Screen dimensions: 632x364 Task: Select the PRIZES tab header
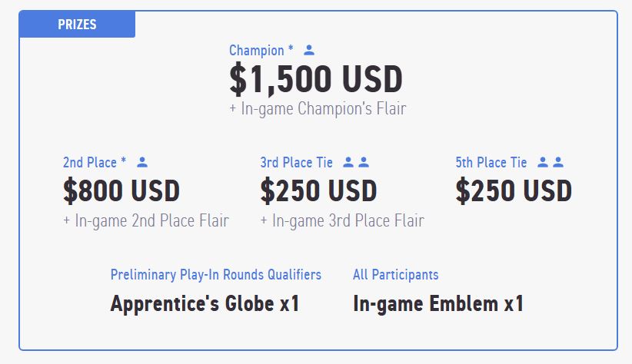coord(77,24)
